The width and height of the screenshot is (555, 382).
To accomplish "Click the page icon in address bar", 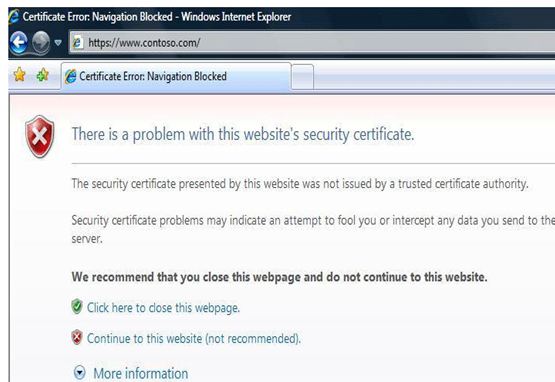I will pyautogui.click(x=77, y=43).
